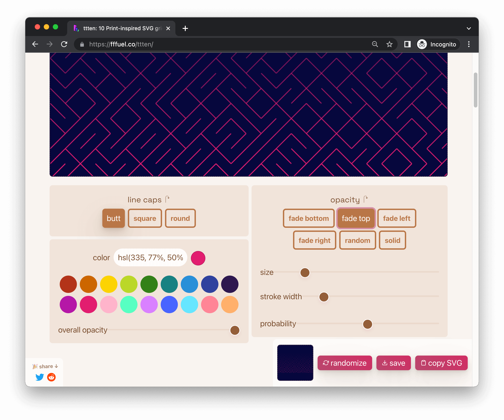
Task: Select square line caps
Action: (x=145, y=218)
